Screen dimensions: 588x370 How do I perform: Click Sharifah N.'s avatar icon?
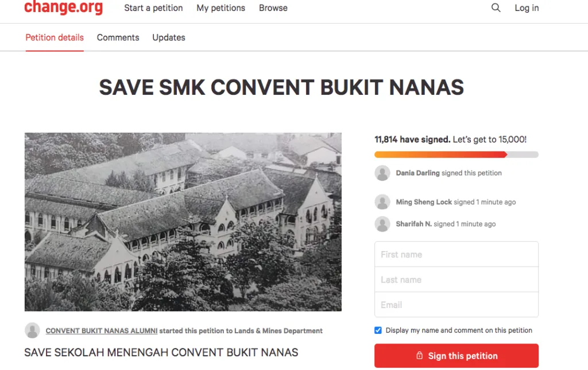point(382,224)
